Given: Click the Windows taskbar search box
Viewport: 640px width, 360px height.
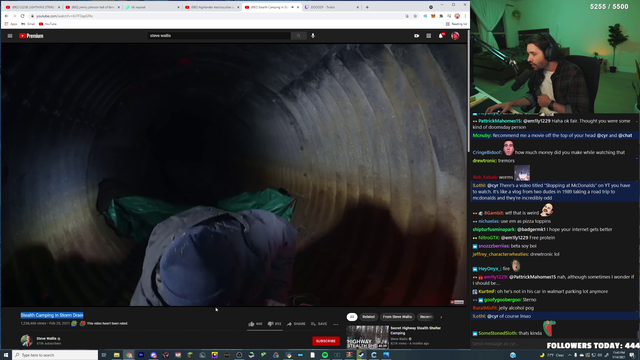Looking at the screenshot, I should (x=55, y=355).
